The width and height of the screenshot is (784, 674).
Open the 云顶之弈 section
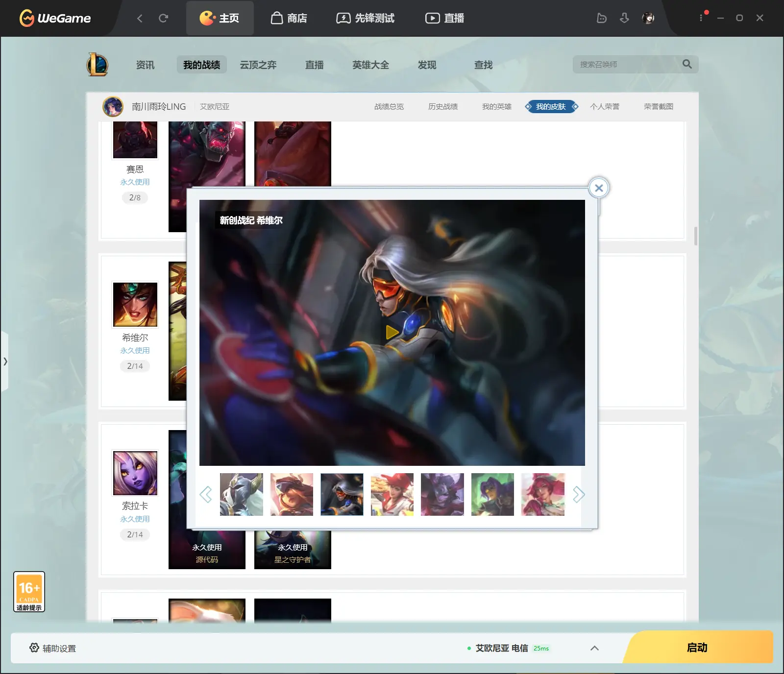[258, 65]
